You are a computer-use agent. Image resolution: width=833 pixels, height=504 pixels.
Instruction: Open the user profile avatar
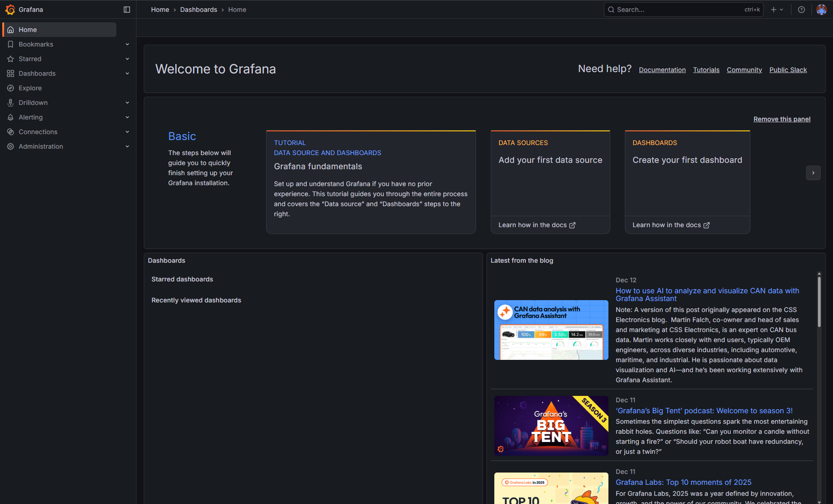(x=821, y=10)
